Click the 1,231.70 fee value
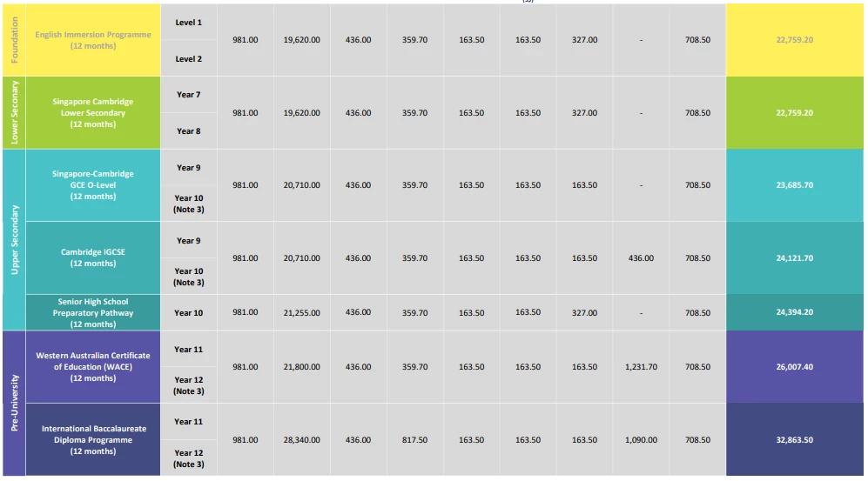 (641, 366)
